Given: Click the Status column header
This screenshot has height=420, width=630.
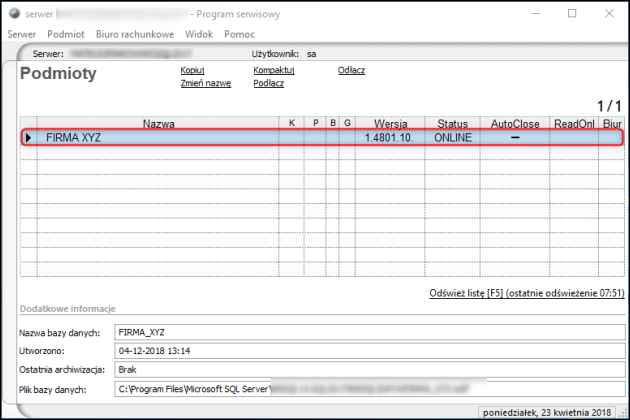Looking at the screenshot, I should [452, 123].
